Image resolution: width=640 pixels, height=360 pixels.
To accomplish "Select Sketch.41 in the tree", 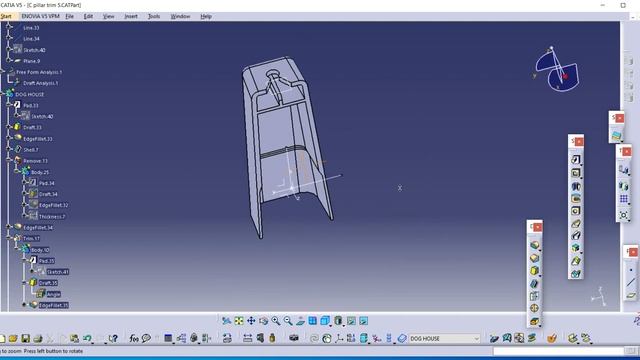I will pos(58,272).
